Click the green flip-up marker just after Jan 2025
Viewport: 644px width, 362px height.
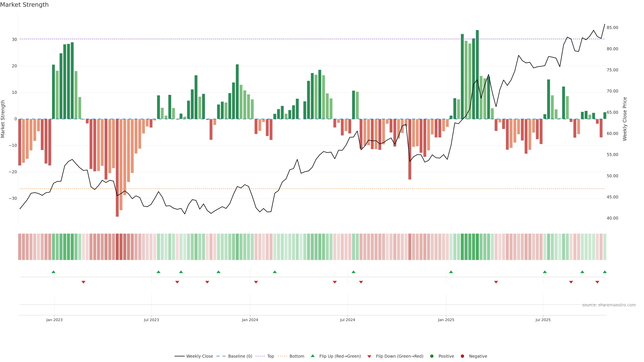click(451, 272)
